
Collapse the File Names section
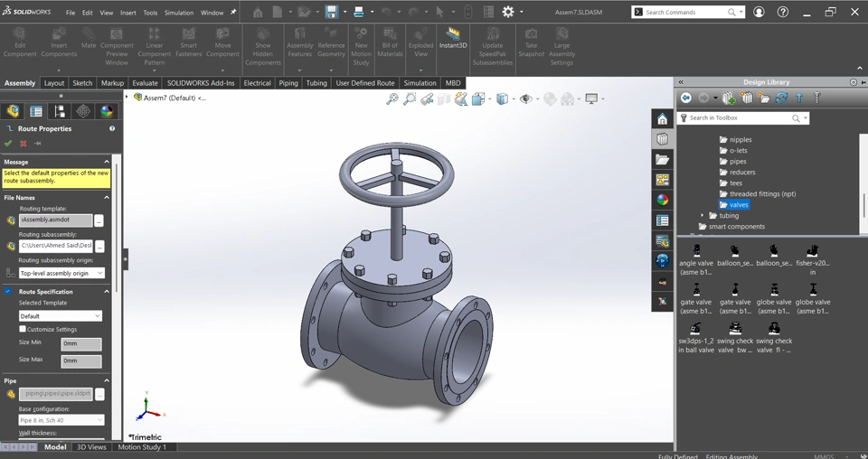(106, 197)
